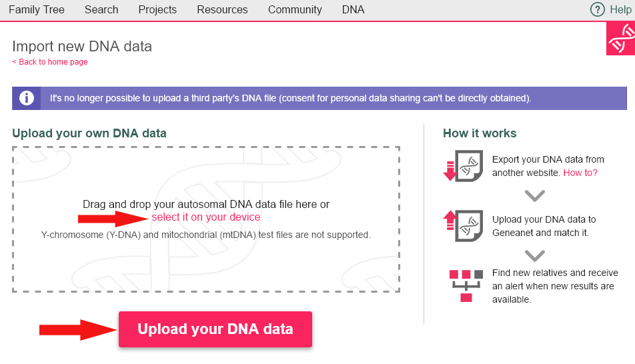
Task: Click the Help question mark icon
Action: 598,9
